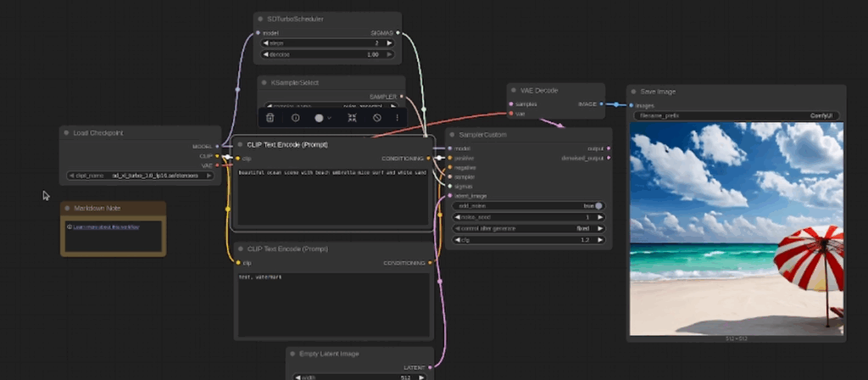Click the Learn more about this workflow link
The height and width of the screenshot is (380, 868).
click(x=106, y=227)
